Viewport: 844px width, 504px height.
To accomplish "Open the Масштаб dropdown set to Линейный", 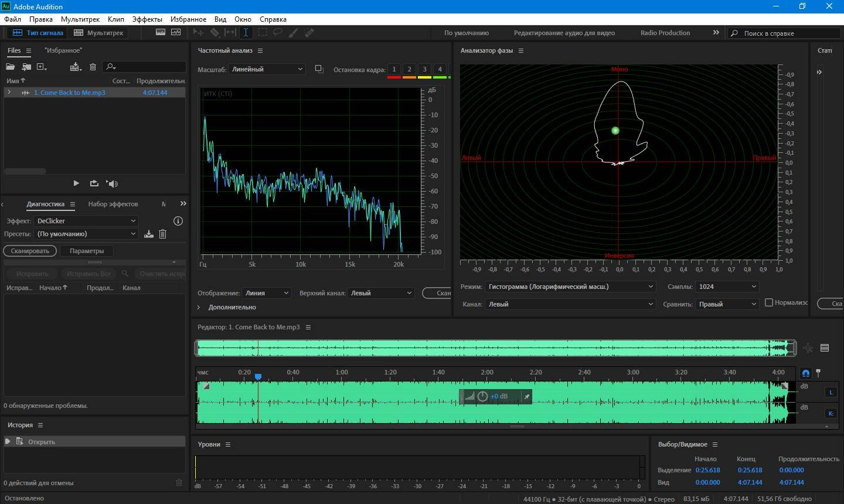I will (x=267, y=69).
